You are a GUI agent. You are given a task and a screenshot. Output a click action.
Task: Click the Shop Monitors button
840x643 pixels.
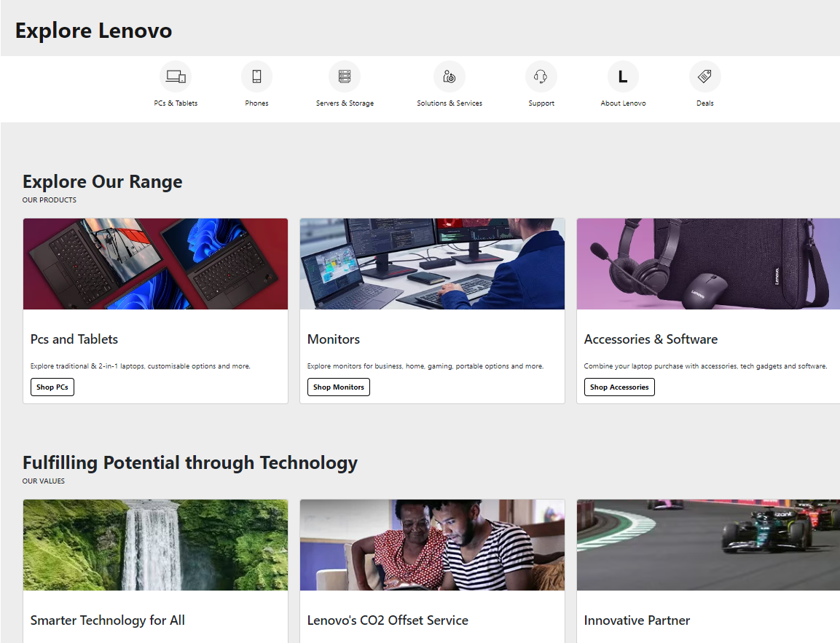[x=339, y=387]
